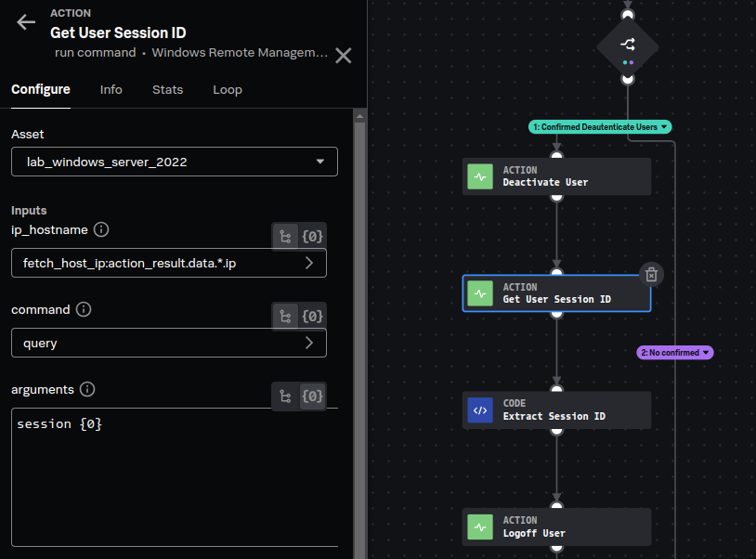This screenshot has height=559, width=756.
Task: Click the trash icon on selected node
Action: (x=651, y=274)
